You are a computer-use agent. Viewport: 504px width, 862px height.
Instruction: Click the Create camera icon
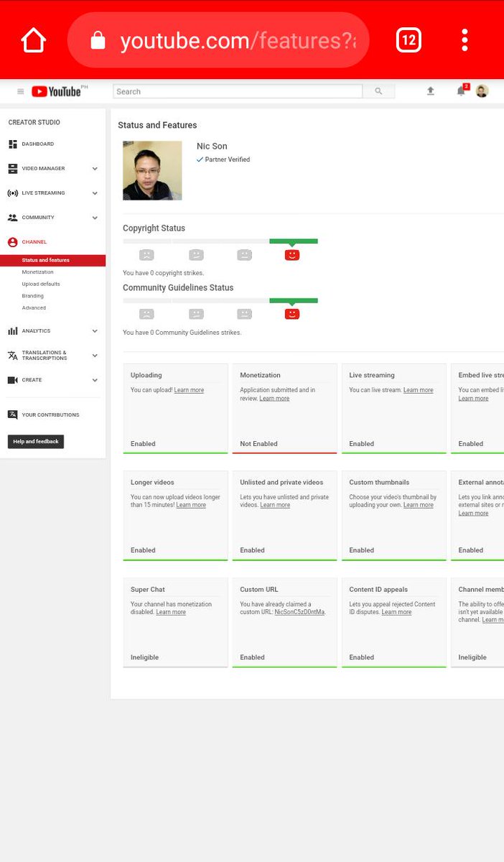point(13,380)
